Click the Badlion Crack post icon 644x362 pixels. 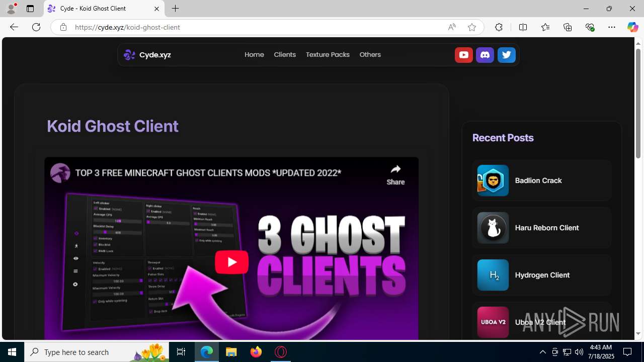click(x=493, y=180)
